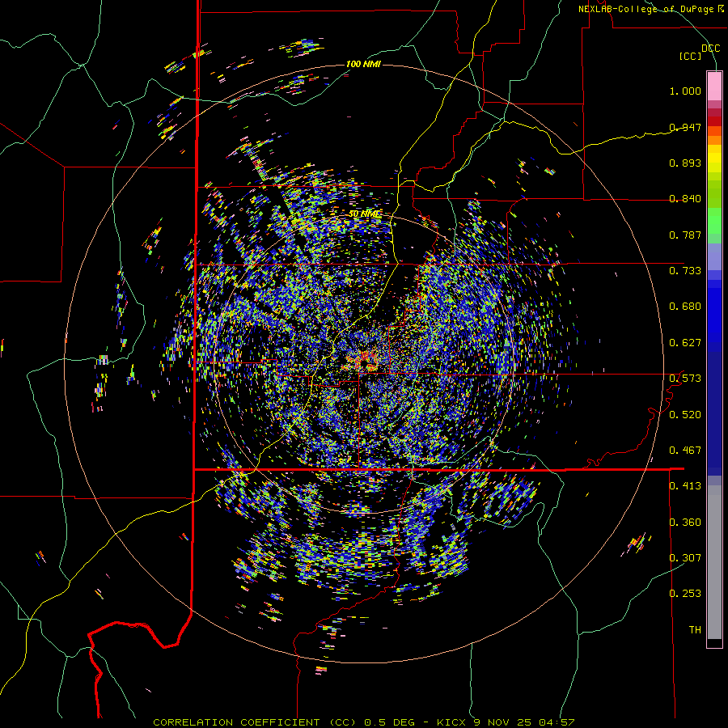
Task: Click the [CC] units label
Action: (x=691, y=56)
